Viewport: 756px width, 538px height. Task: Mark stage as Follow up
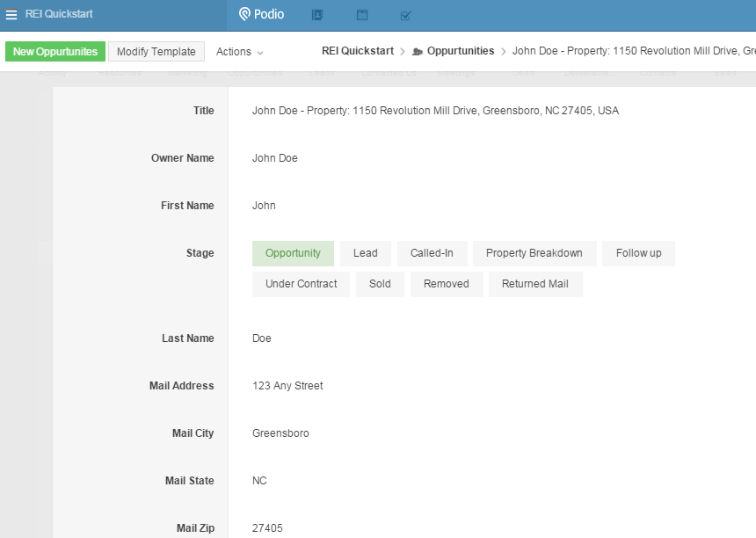pyautogui.click(x=638, y=253)
